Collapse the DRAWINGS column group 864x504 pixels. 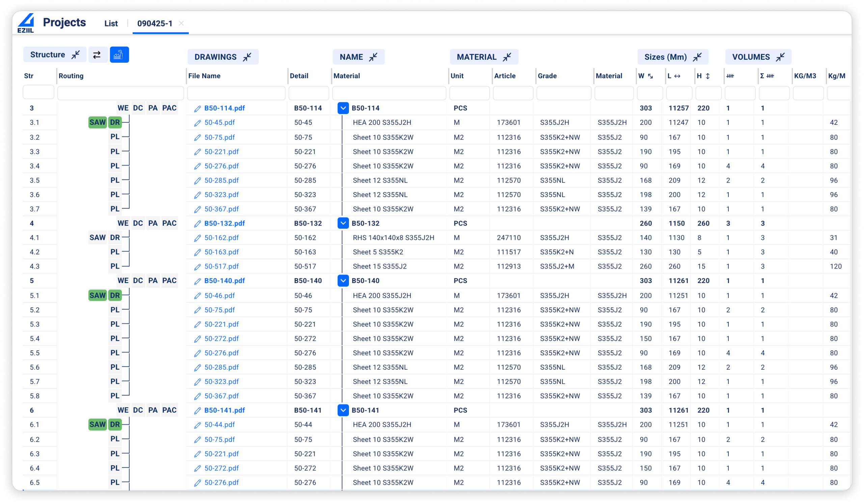point(247,57)
